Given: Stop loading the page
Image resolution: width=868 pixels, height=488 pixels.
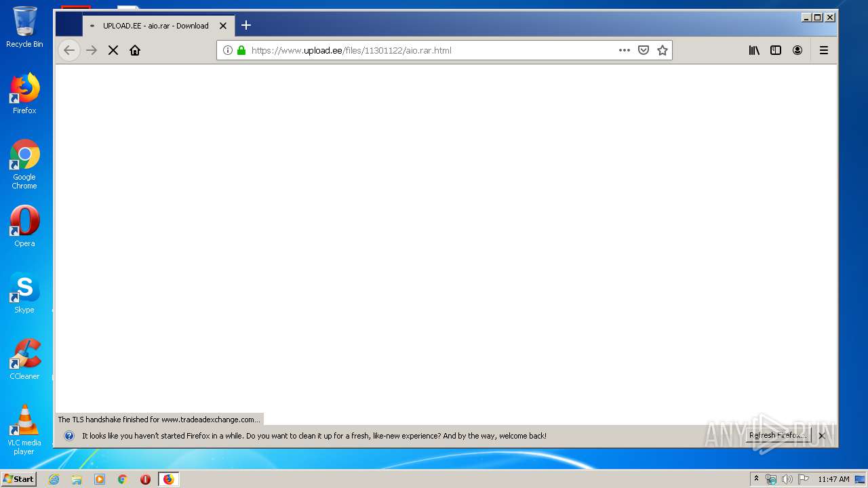Looking at the screenshot, I should tap(113, 50).
